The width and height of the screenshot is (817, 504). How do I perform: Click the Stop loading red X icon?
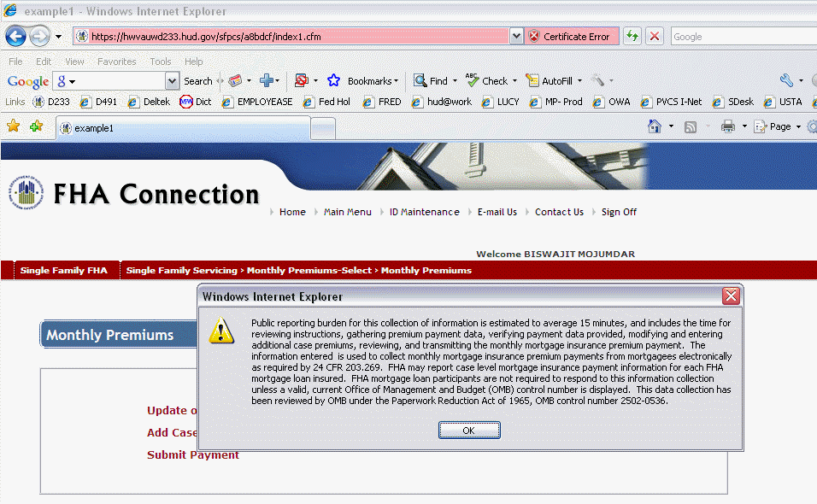655,37
